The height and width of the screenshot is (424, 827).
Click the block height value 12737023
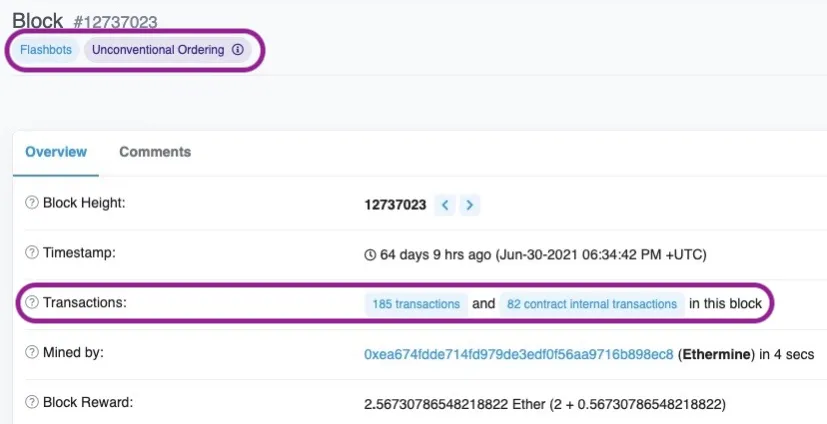click(x=395, y=205)
